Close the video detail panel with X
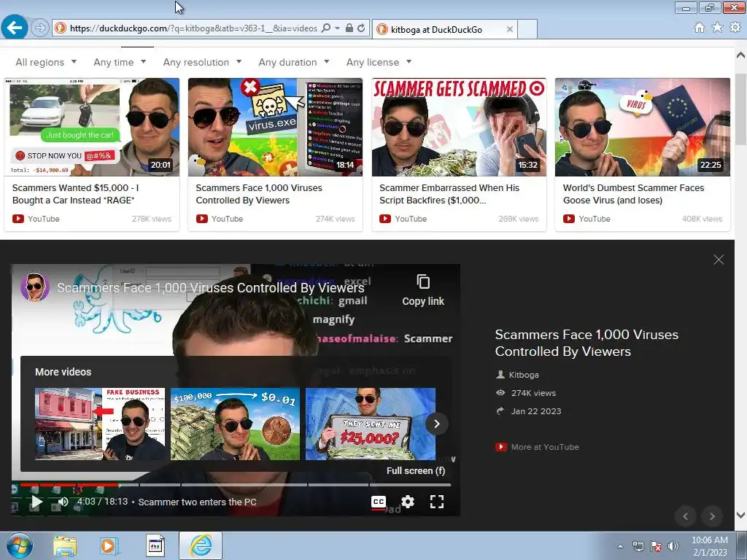 [719, 260]
